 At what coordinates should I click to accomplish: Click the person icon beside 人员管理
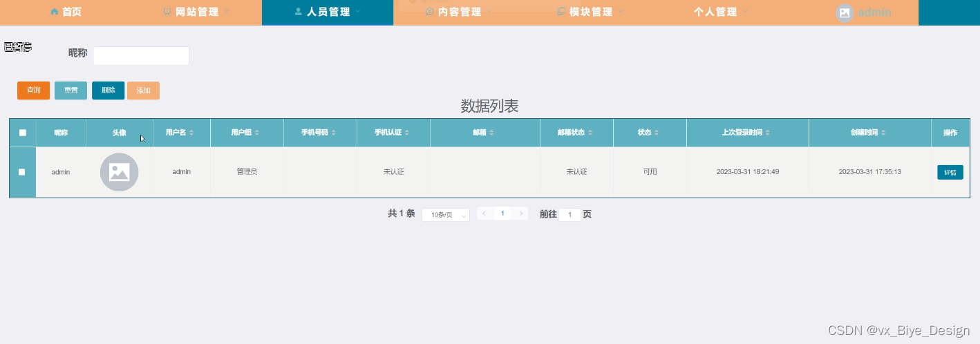tap(299, 12)
